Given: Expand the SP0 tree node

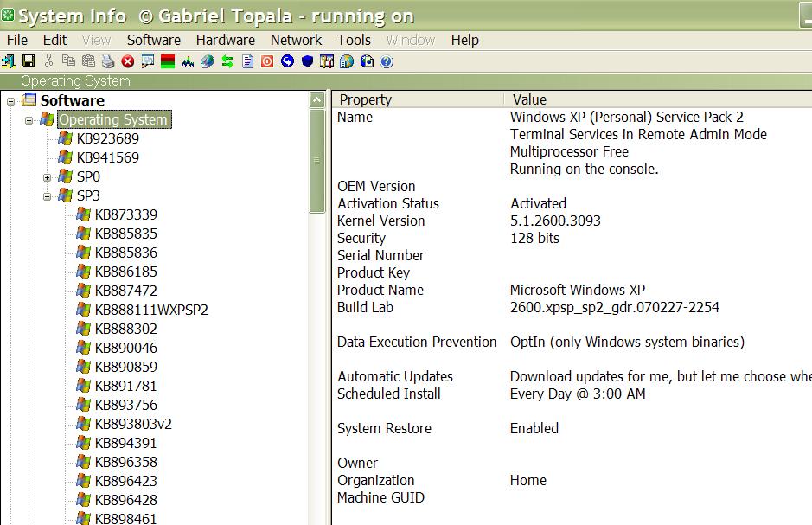Looking at the screenshot, I should coord(47,177).
